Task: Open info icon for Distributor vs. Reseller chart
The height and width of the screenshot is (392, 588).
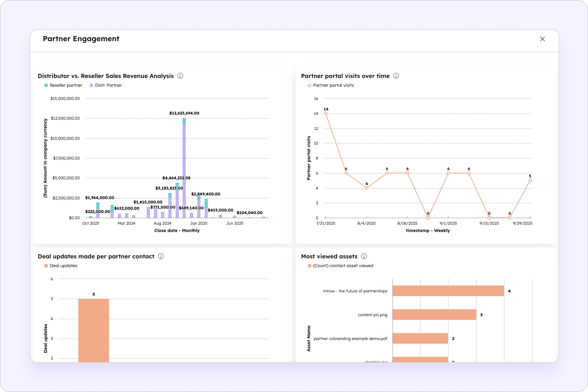Action: [x=180, y=76]
